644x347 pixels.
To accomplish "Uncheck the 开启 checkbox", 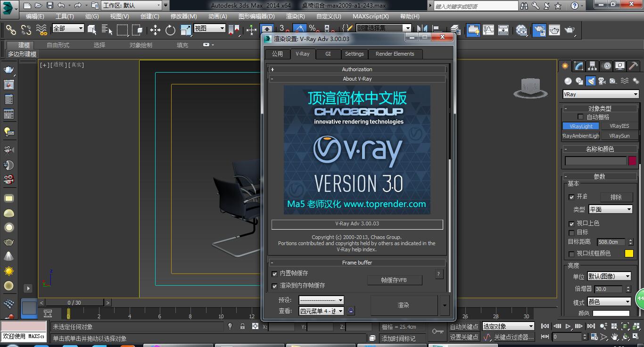I will point(571,197).
